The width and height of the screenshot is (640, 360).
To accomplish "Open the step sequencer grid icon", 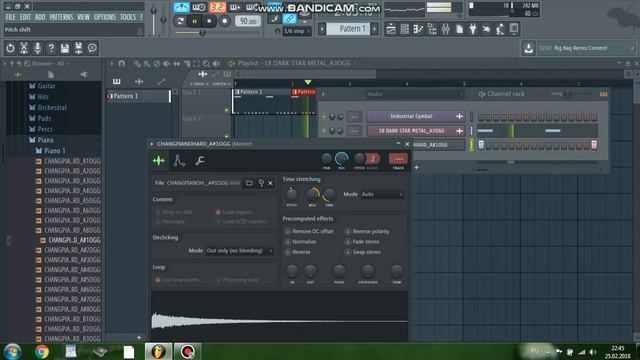I will [x=404, y=29].
